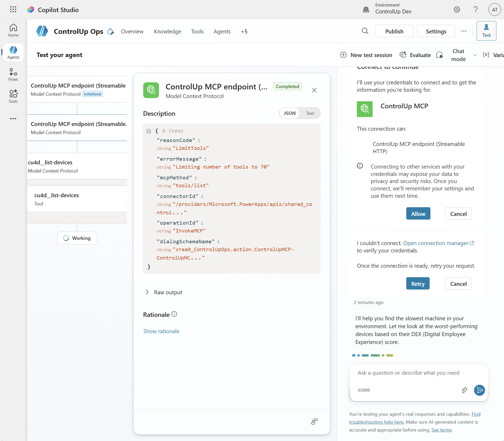Cancel the connection permission request
504x441 pixels.
point(458,214)
